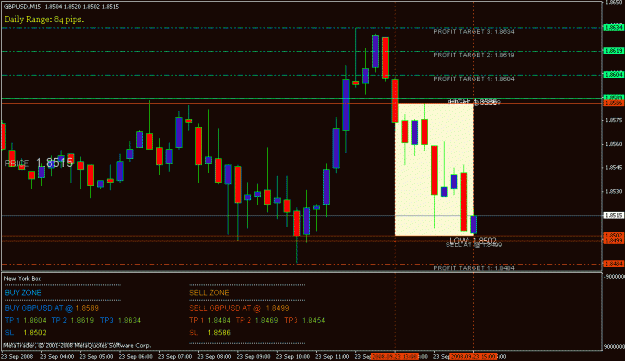Click the 'New York Box' indicator title
The width and height of the screenshot is (625, 361).
pos(22,279)
